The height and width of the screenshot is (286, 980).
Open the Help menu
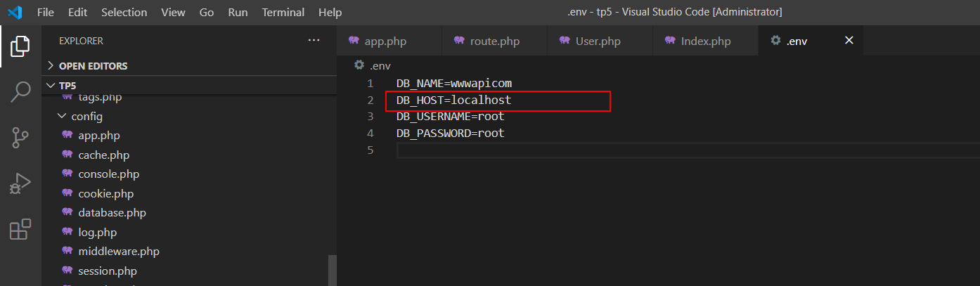click(330, 12)
